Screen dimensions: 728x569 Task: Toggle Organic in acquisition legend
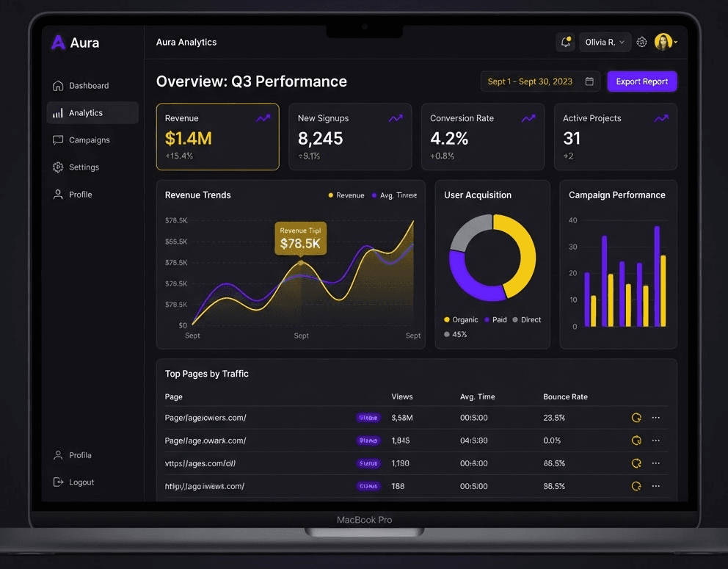(x=461, y=319)
